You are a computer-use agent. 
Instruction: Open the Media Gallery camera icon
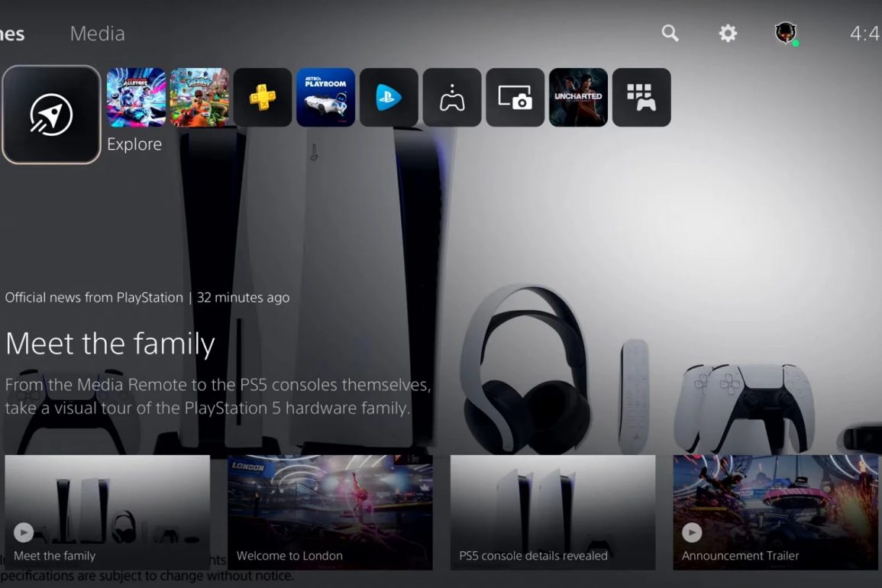[x=515, y=97]
